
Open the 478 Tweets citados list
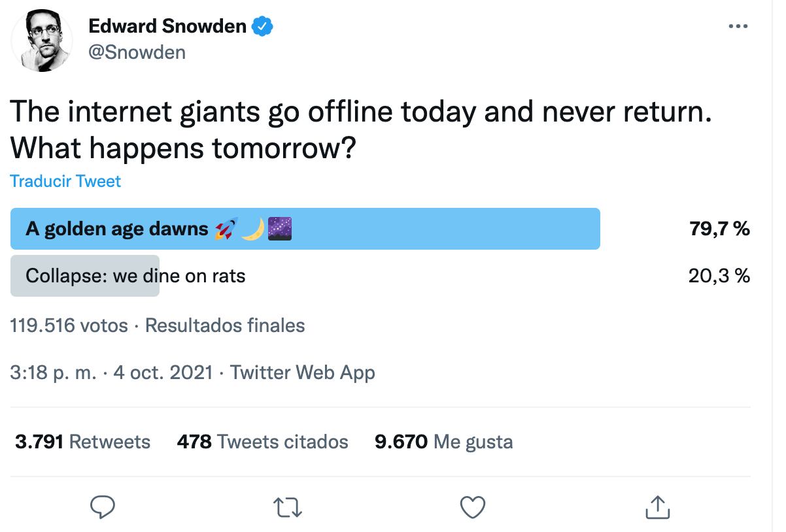[262, 442]
